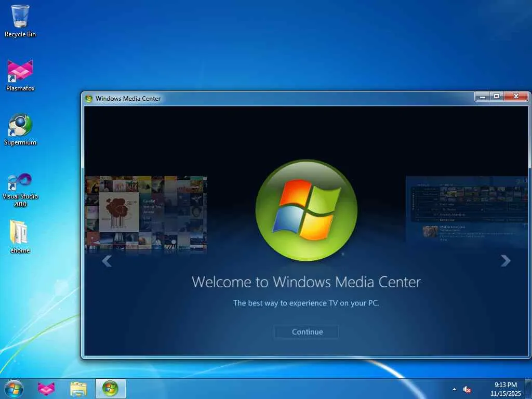Screen dimensions: 532x399
Task: Open Windows Explorer from the taskbar
Action: click(78, 389)
